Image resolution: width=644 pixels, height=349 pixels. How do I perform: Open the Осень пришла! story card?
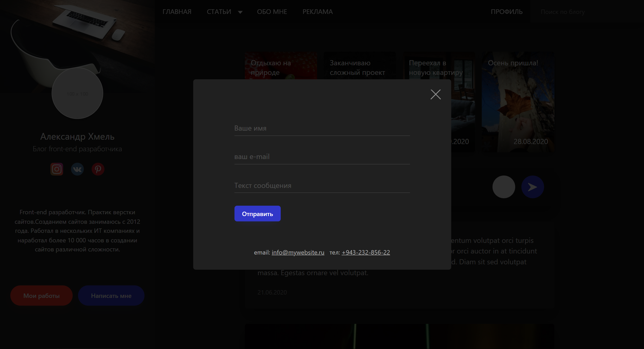[518, 102]
